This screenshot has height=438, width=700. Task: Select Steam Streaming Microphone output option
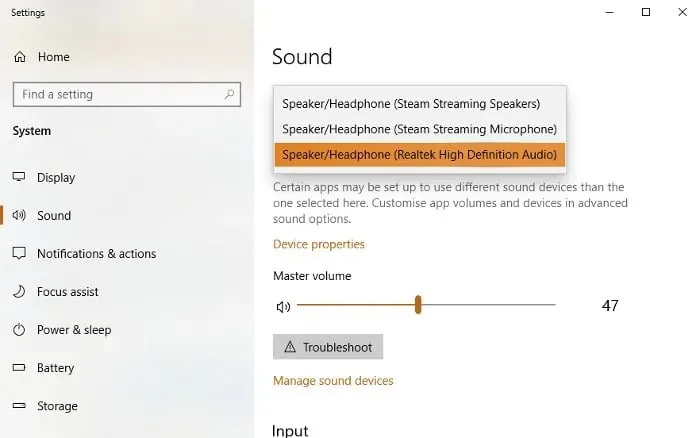420,129
